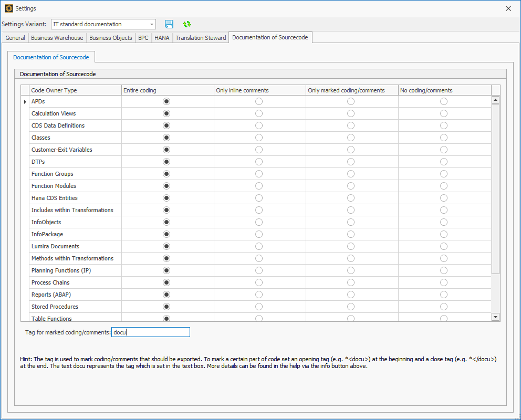Select 'Only marked coding/comments' for Function Modules

pos(350,185)
